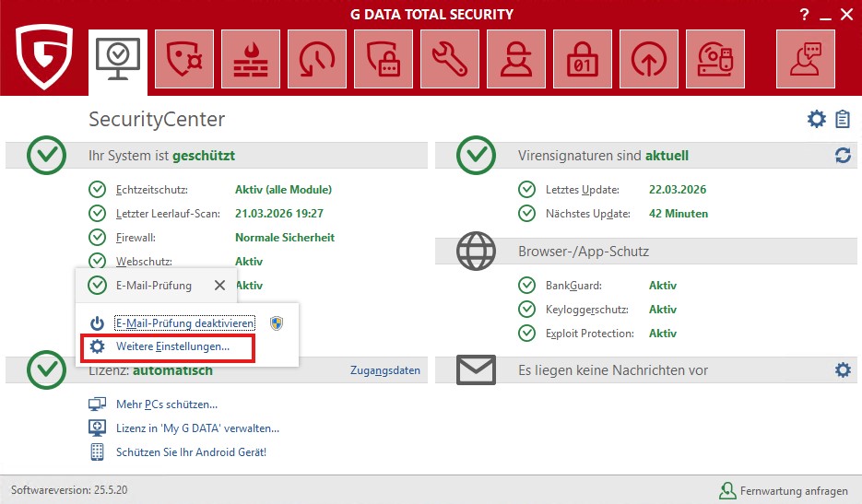Open the Nächstes Update entry
This screenshot has width=862, height=504.
[x=587, y=214]
